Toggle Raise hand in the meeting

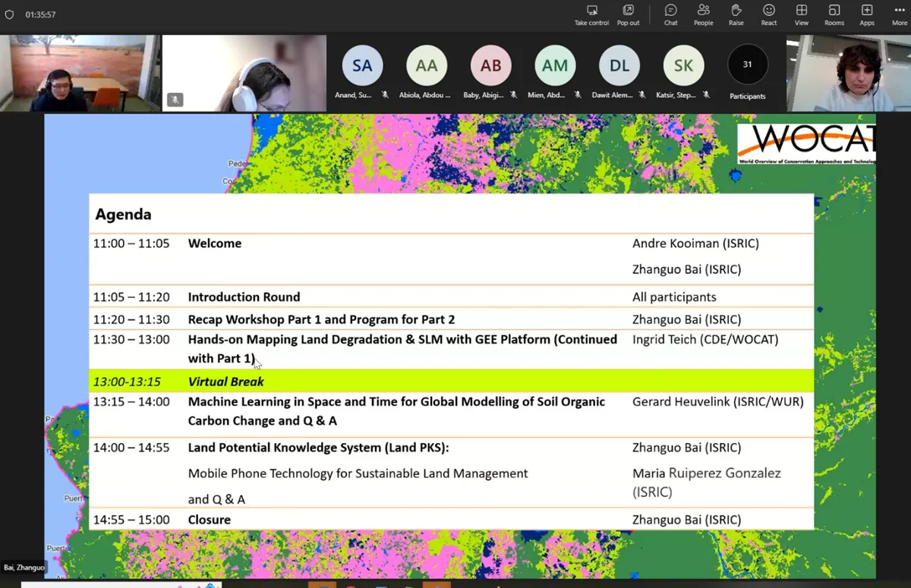pyautogui.click(x=736, y=14)
